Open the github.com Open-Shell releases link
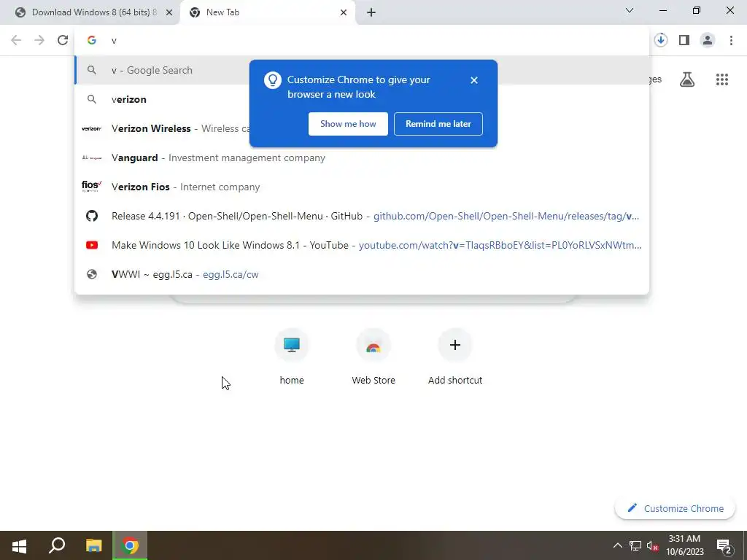 click(362, 216)
